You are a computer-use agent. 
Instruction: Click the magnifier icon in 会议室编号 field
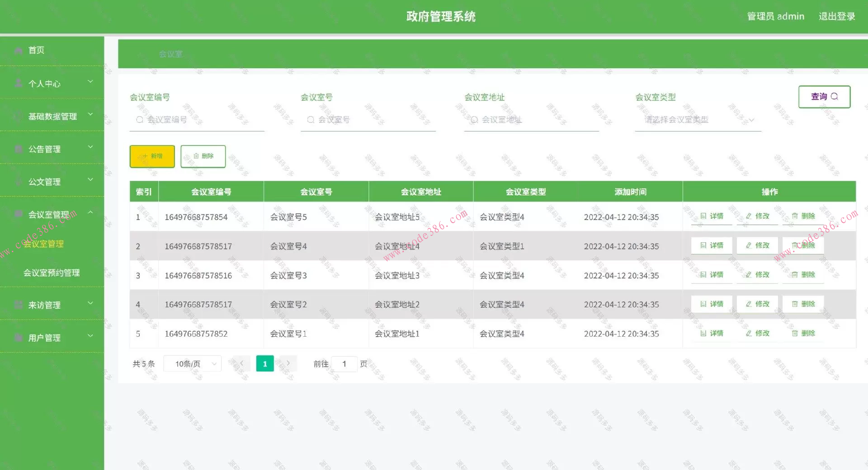click(x=139, y=119)
